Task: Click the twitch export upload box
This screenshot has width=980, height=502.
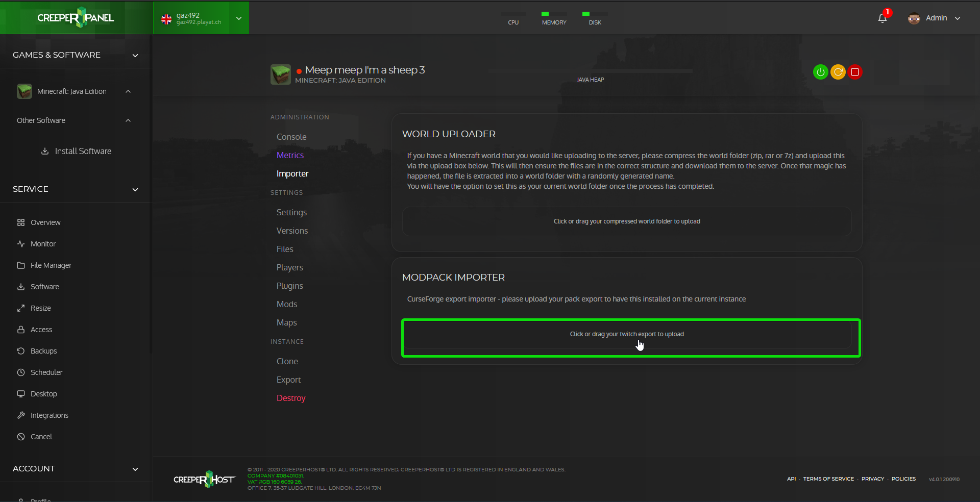Action: click(x=627, y=334)
